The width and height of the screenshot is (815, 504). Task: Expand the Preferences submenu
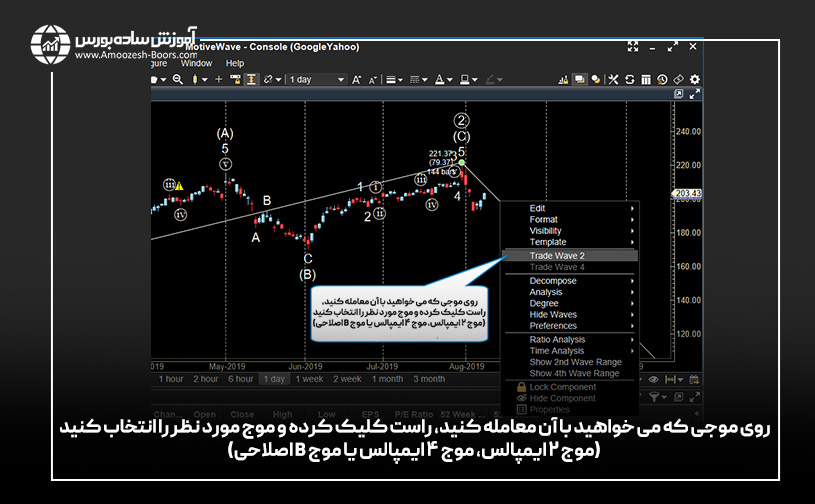pos(570,326)
